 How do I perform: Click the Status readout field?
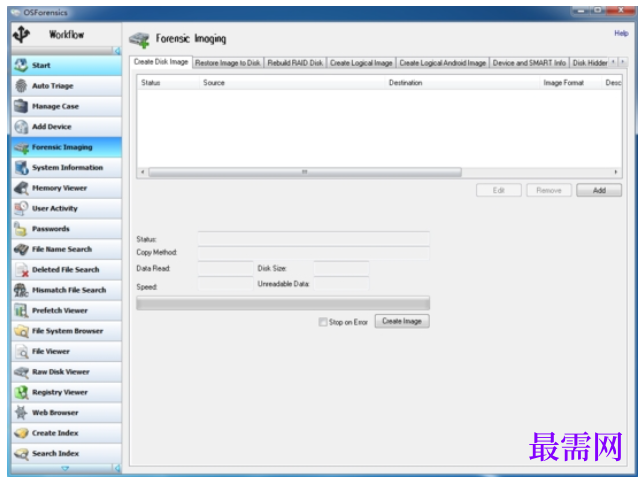tap(314, 239)
